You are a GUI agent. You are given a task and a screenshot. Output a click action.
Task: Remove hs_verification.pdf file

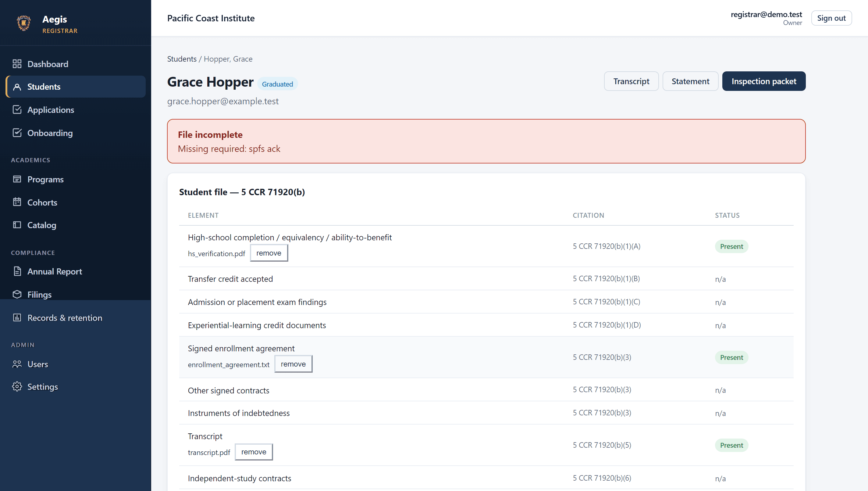[269, 253]
